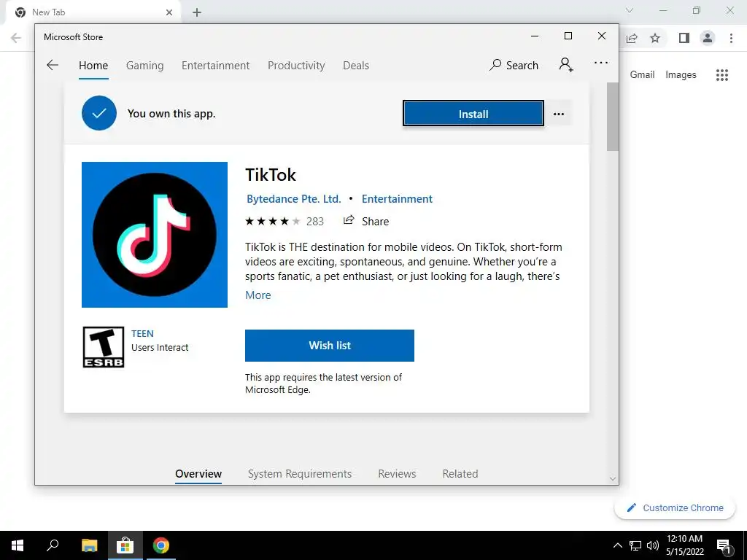Open Search in Microsoft Store
Screen dimensions: 747x560
(x=514, y=65)
